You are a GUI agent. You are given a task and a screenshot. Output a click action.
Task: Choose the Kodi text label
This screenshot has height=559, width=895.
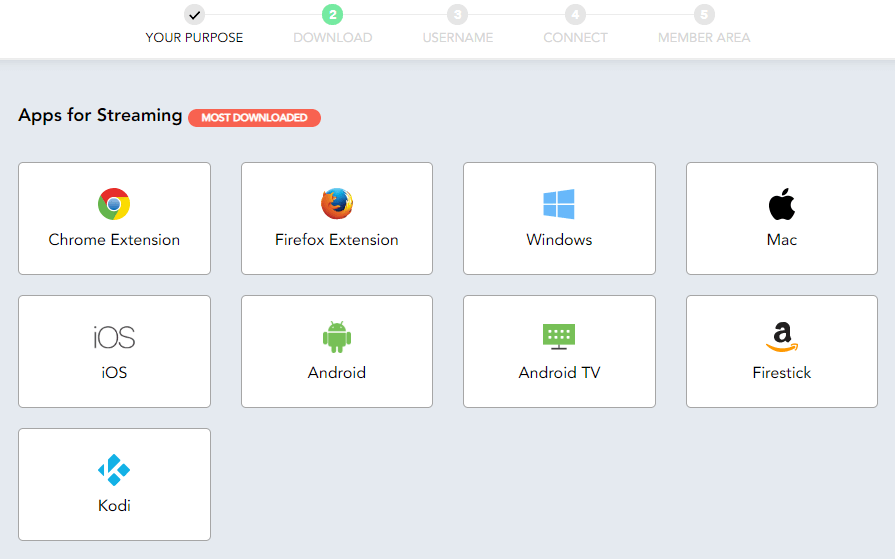(114, 506)
